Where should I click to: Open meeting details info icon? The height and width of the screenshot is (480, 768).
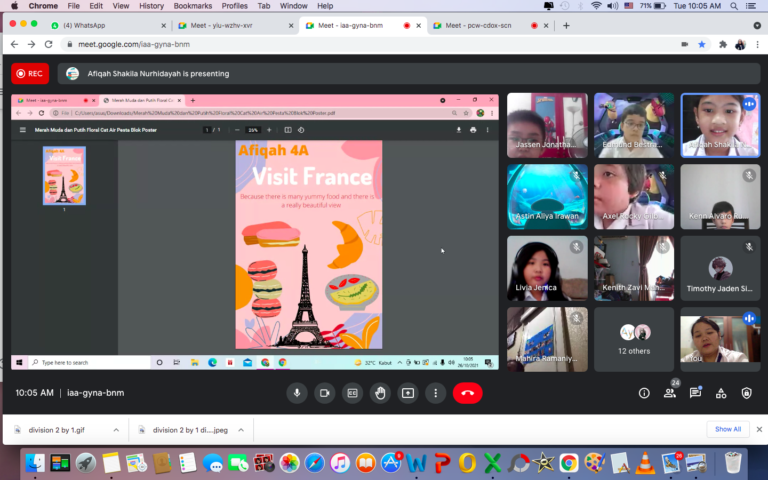click(644, 393)
